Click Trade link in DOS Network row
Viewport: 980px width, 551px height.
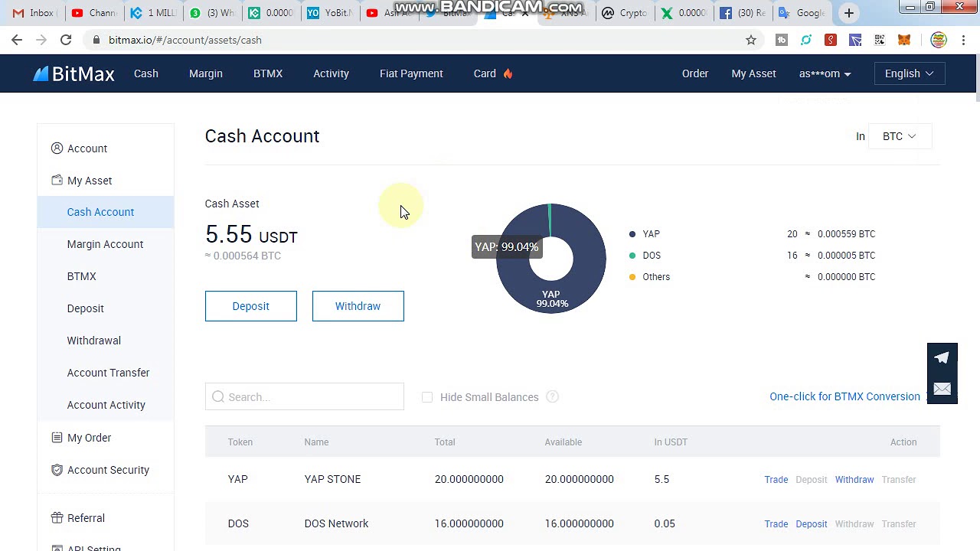(776, 523)
